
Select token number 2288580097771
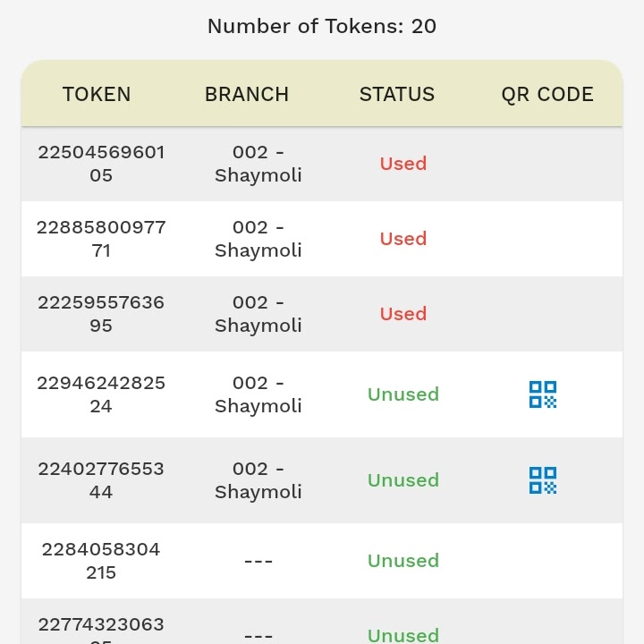101,239
